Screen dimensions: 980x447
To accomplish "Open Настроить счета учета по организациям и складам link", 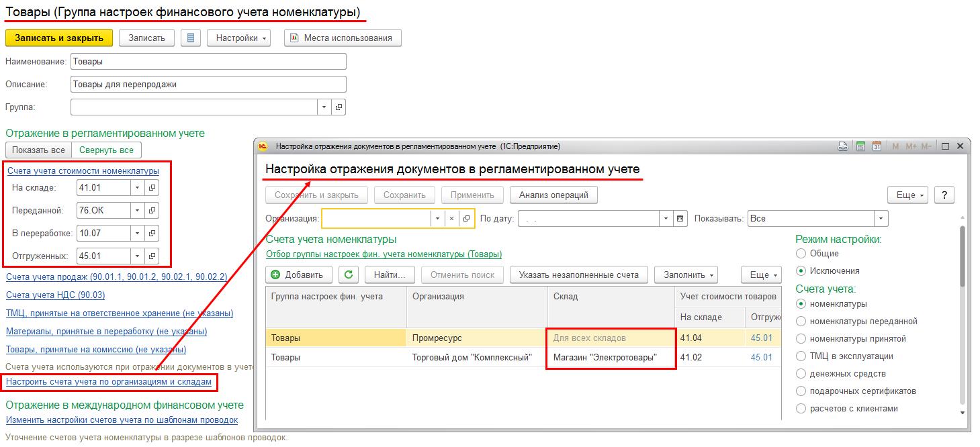I will coord(109,382).
